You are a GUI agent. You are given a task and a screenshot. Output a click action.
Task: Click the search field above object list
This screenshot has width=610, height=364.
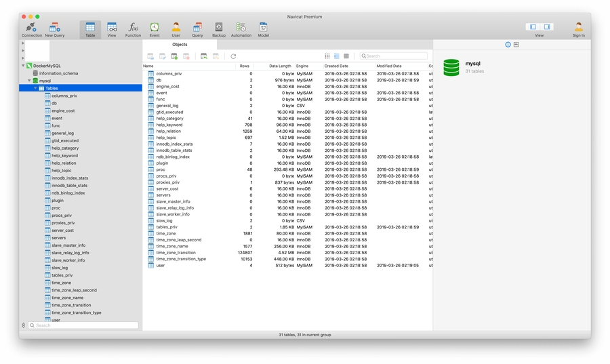click(x=394, y=56)
